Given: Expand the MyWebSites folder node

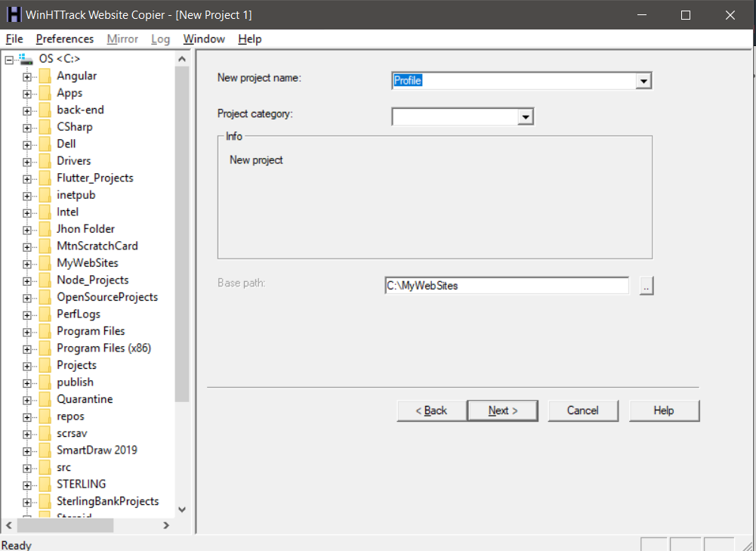Looking at the screenshot, I should [x=27, y=264].
